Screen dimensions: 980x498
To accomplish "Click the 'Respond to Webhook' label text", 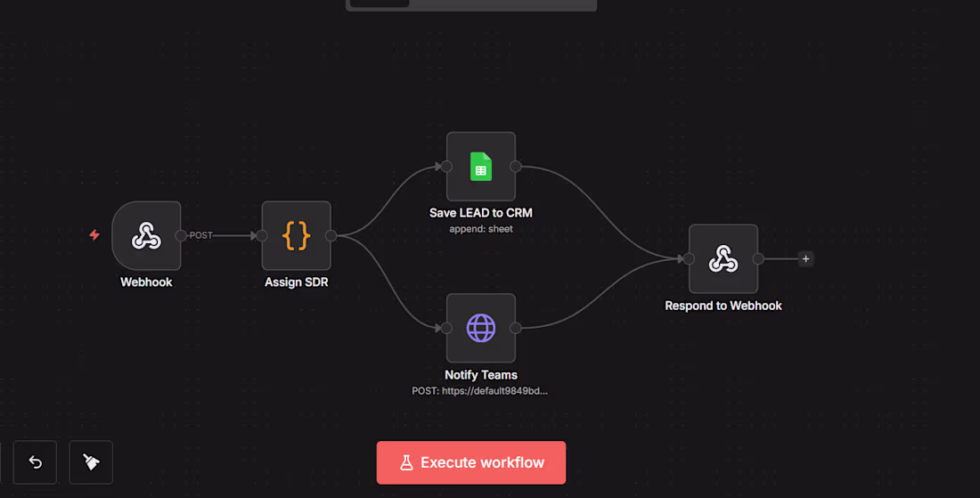I will (723, 306).
